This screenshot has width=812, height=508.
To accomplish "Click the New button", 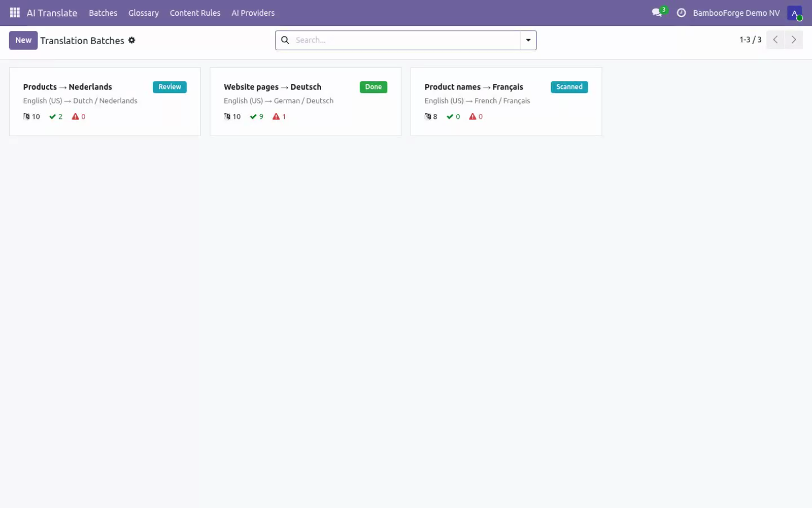I will point(23,40).
